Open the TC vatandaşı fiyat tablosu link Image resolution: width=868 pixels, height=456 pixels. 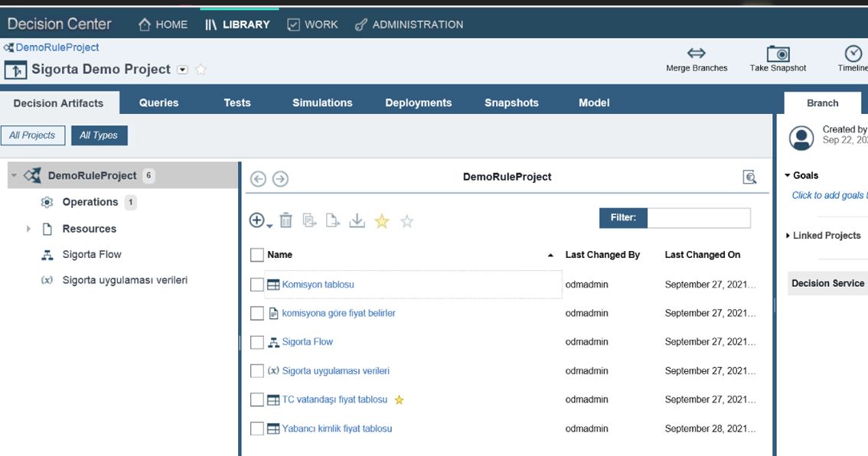[334, 399]
